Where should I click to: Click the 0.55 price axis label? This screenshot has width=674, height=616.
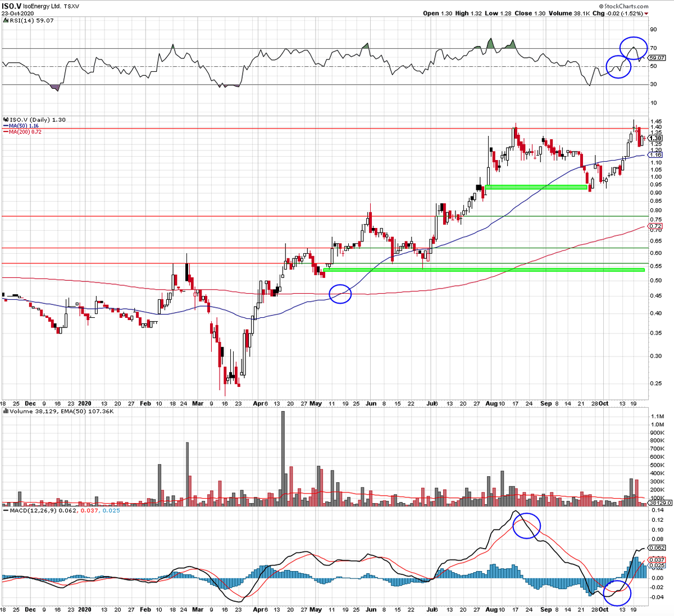pos(655,266)
